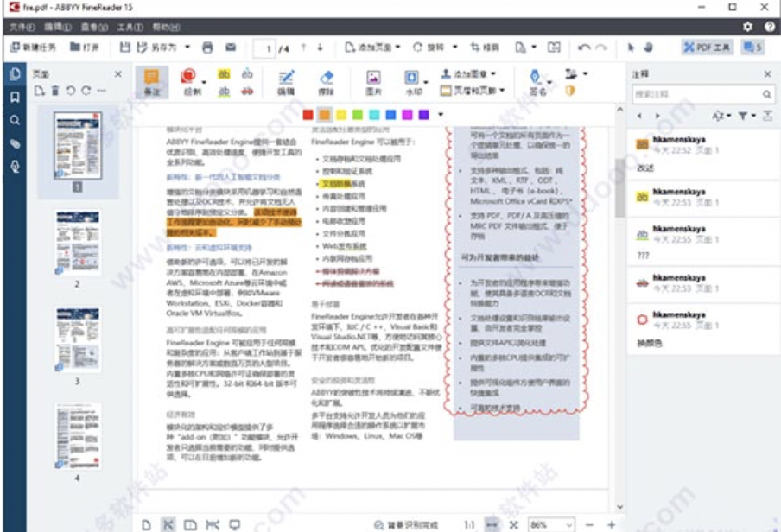This screenshot has width=781, height=532.
Task: Open the Help (帮助) menu
Action: [x=166, y=27]
